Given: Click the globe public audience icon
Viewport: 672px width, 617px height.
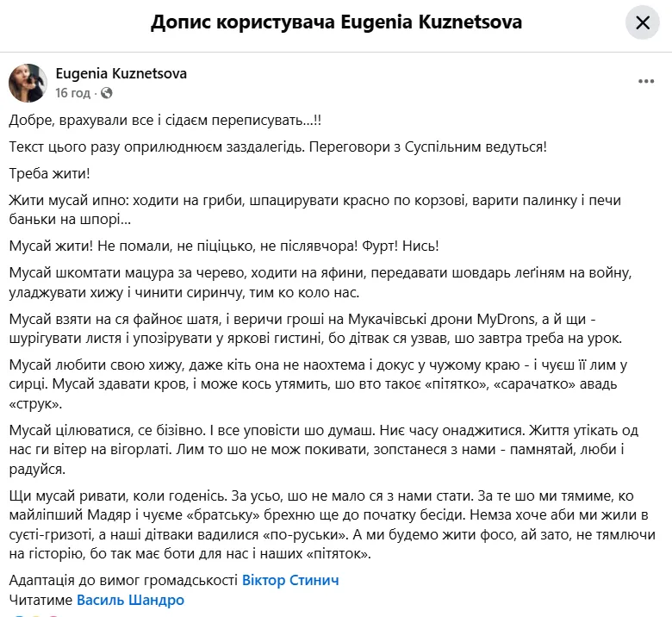Looking at the screenshot, I should point(107,92).
